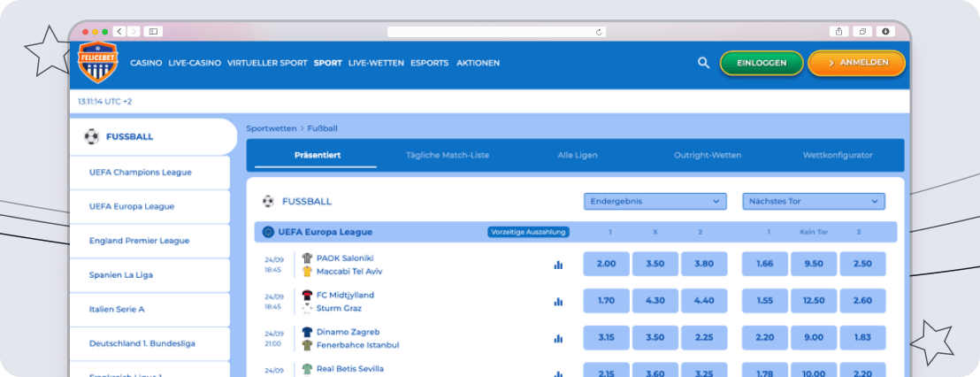The width and height of the screenshot is (980, 377).
Task: Select odds 2.25 for Fenerbahce win
Action: 704,337
